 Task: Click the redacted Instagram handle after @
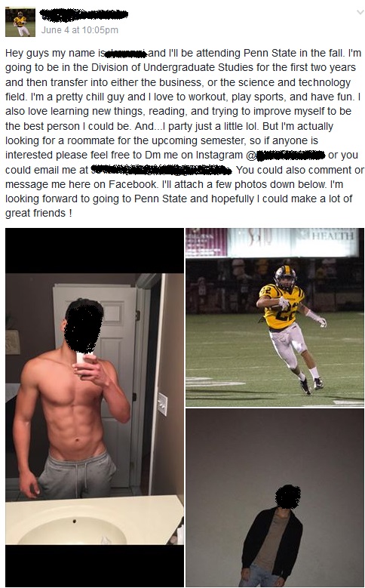tap(291, 155)
